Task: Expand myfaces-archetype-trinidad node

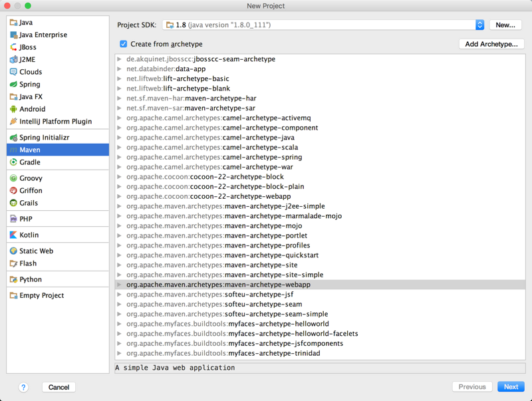Action: pos(120,353)
